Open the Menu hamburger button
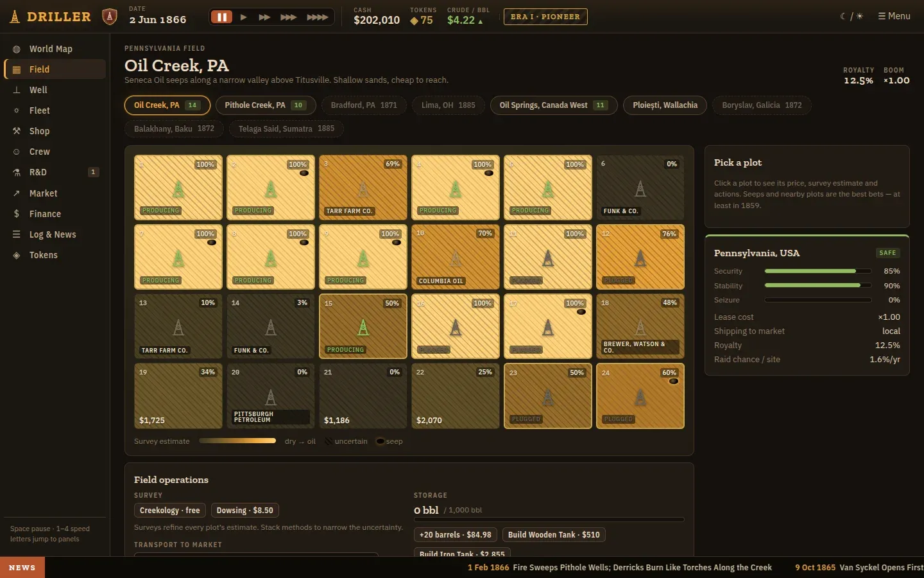This screenshot has height=578, width=924. 894,16
